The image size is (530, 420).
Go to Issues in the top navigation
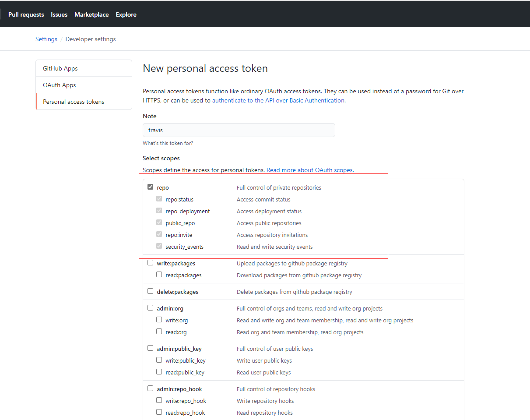click(x=59, y=14)
